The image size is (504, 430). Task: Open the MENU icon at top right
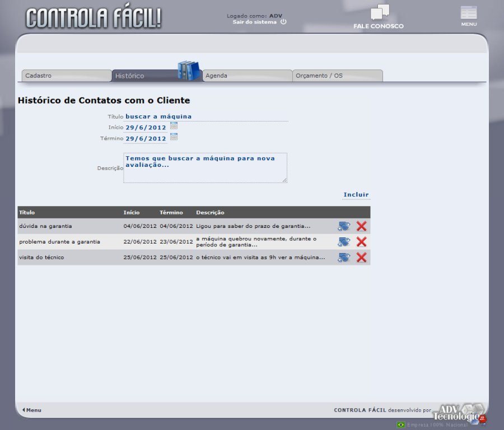click(x=469, y=13)
